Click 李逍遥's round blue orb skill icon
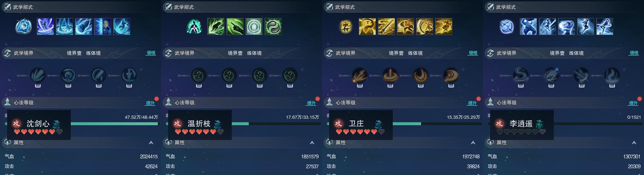The width and height of the screenshot is (644, 175). (x=507, y=27)
